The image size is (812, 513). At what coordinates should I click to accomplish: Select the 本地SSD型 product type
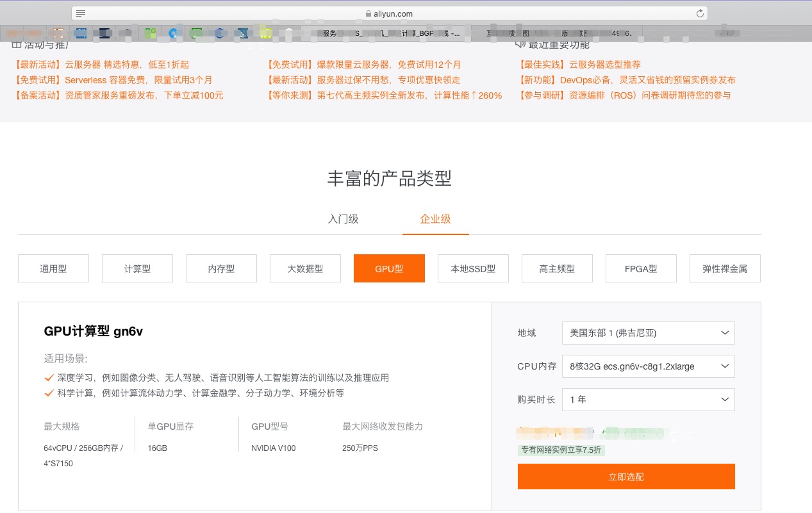point(473,268)
